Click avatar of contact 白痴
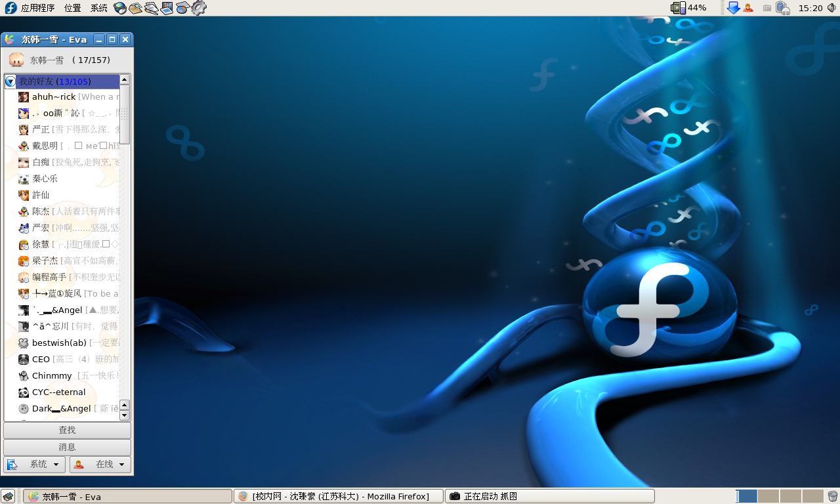This screenshot has height=504, width=840. (x=24, y=163)
